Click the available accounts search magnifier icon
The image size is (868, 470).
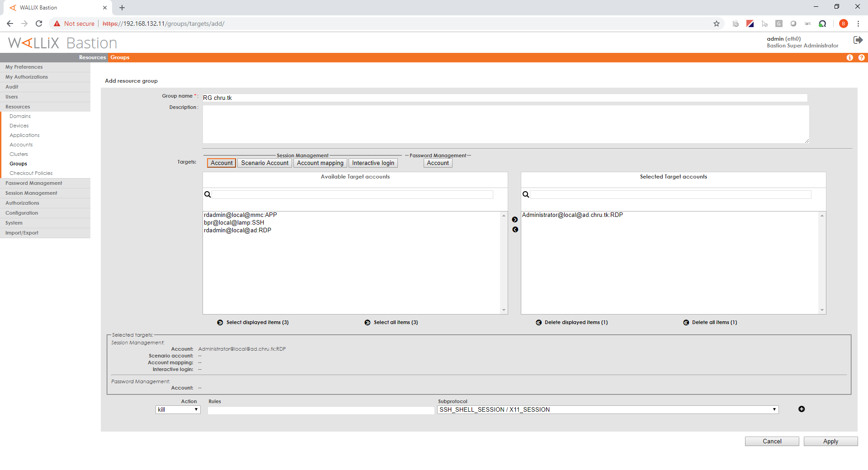(x=208, y=194)
